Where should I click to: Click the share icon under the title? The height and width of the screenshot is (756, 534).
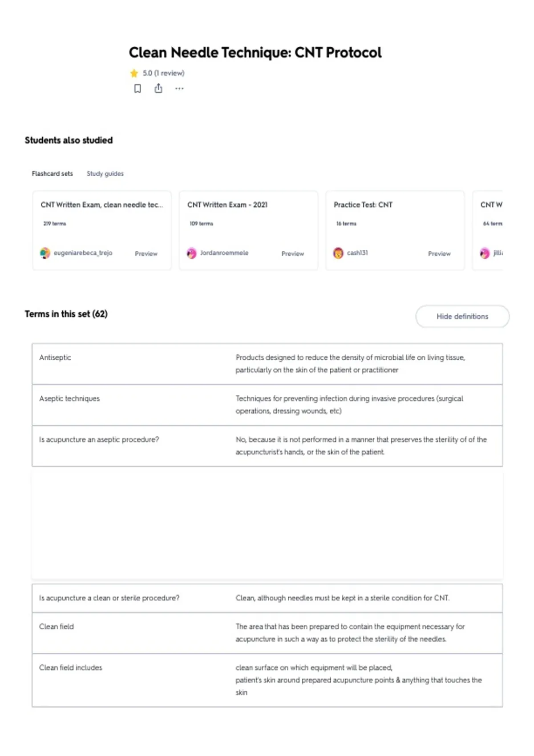click(x=158, y=88)
